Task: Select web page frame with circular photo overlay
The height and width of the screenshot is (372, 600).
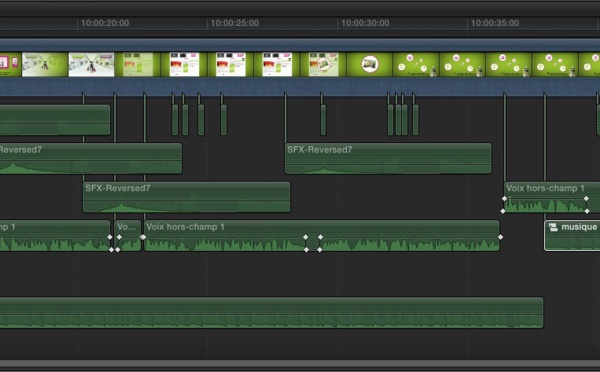Action: 323,65
